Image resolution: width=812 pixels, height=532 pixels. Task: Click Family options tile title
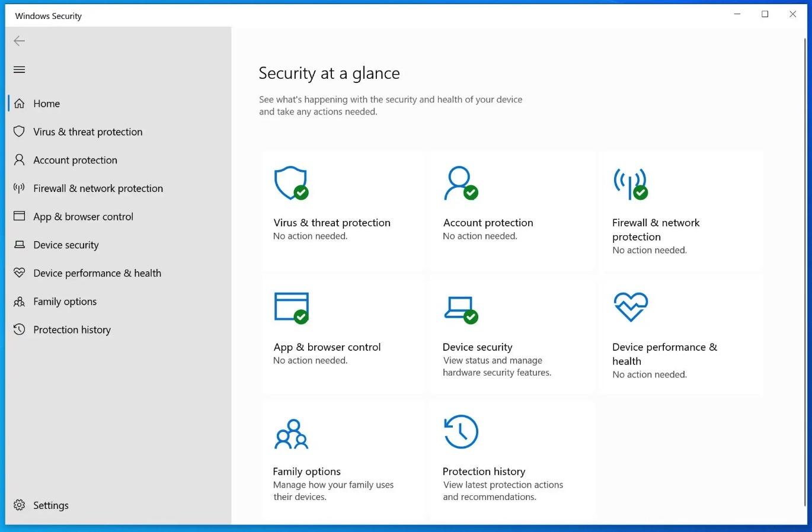[306, 472]
